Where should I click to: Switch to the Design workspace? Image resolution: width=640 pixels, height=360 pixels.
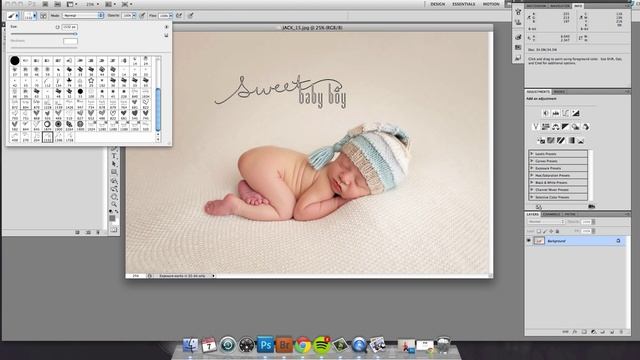click(x=438, y=4)
